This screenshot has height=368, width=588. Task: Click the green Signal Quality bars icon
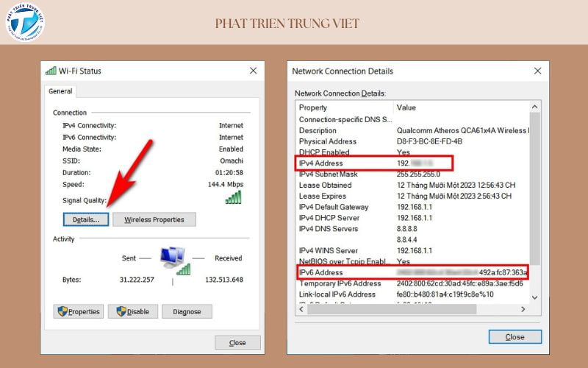[x=233, y=197]
